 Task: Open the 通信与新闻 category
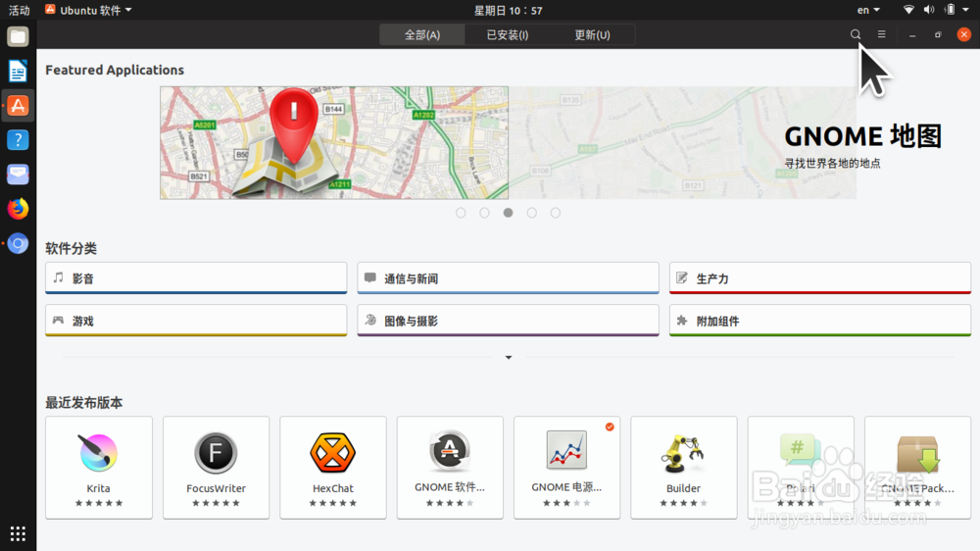[x=508, y=278]
